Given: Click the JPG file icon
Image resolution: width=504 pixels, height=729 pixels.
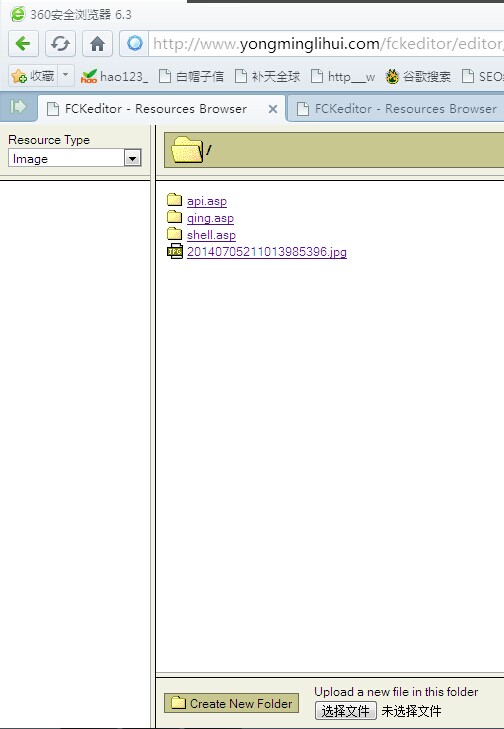Looking at the screenshot, I should pyautogui.click(x=175, y=251).
